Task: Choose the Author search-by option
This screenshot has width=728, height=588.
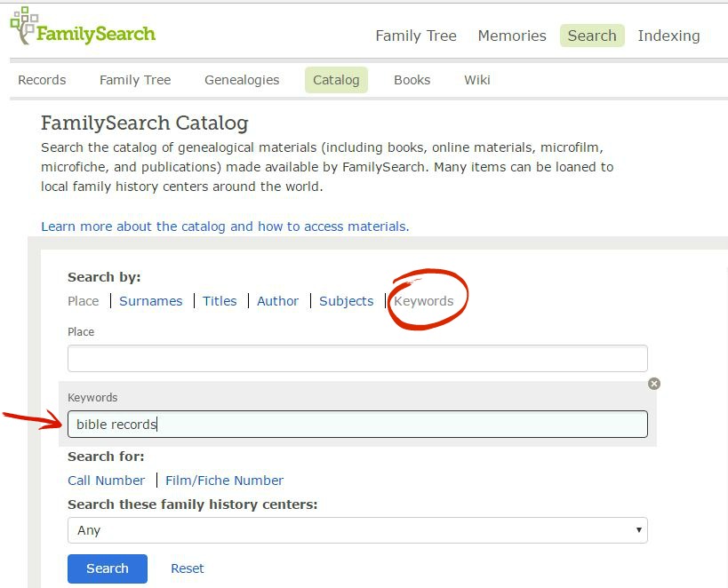Action: click(x=277, y=301)
